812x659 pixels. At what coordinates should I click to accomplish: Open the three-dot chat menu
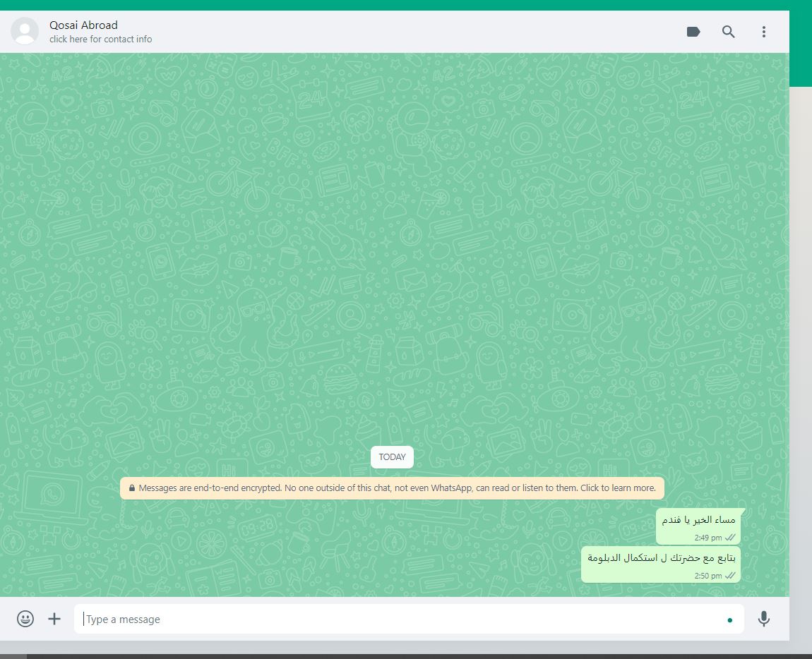[763, 32]
